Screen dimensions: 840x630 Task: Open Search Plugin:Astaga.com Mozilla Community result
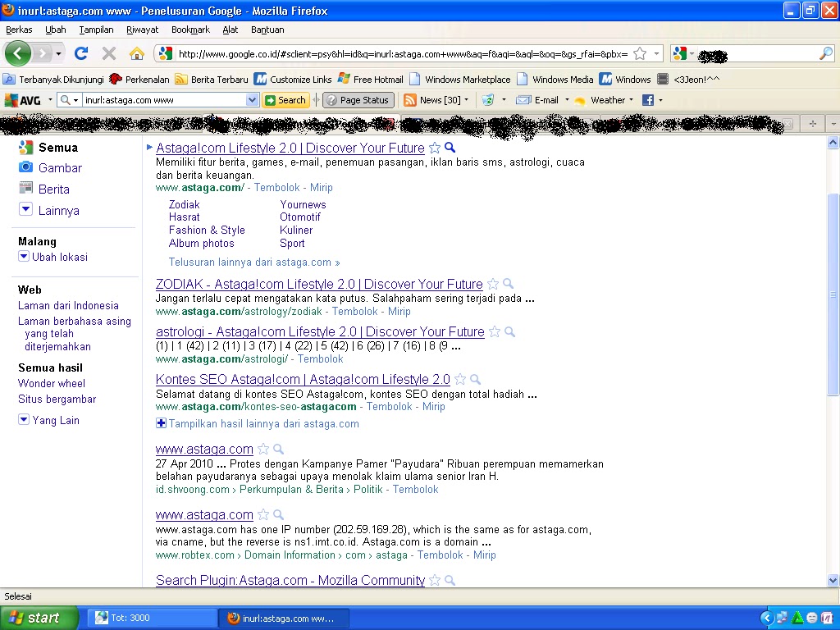[x=290, y=580]
